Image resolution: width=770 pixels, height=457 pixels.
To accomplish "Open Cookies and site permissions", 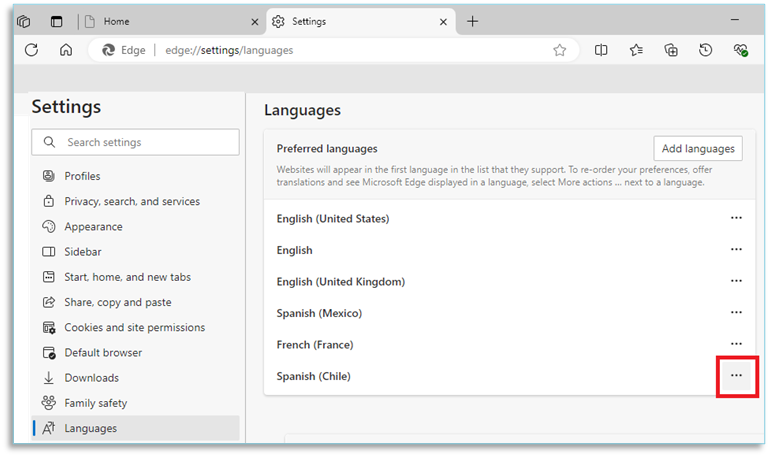I will [x=136, y=327].
